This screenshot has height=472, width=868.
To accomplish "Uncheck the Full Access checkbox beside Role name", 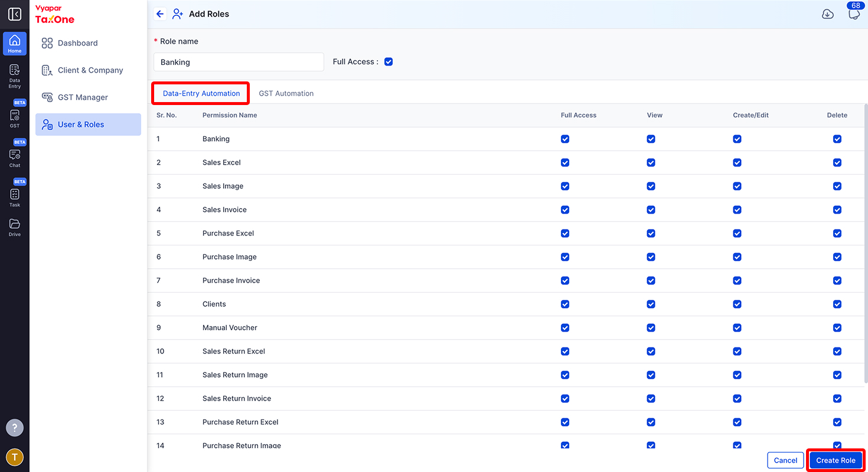I will [389, 61].
